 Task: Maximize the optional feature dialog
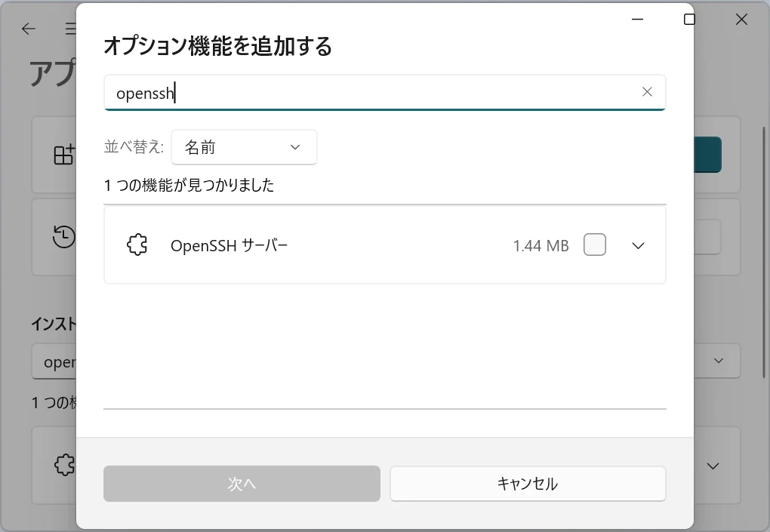(x=689, y=20)
